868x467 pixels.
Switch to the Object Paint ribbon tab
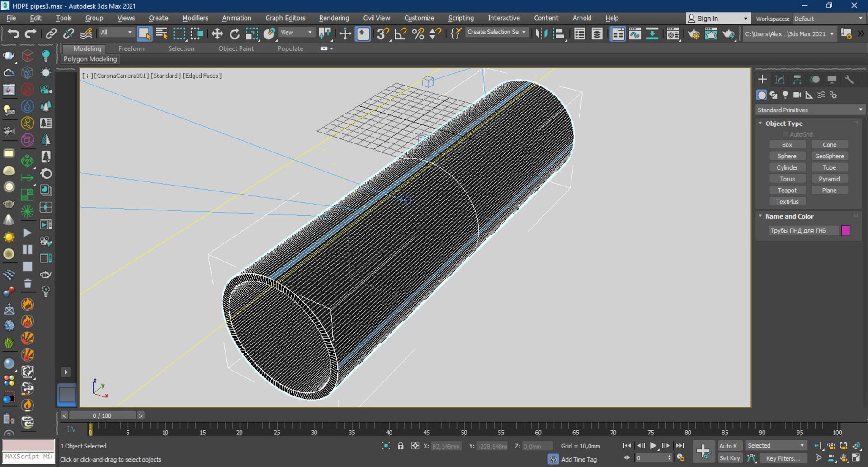point(236,48)
